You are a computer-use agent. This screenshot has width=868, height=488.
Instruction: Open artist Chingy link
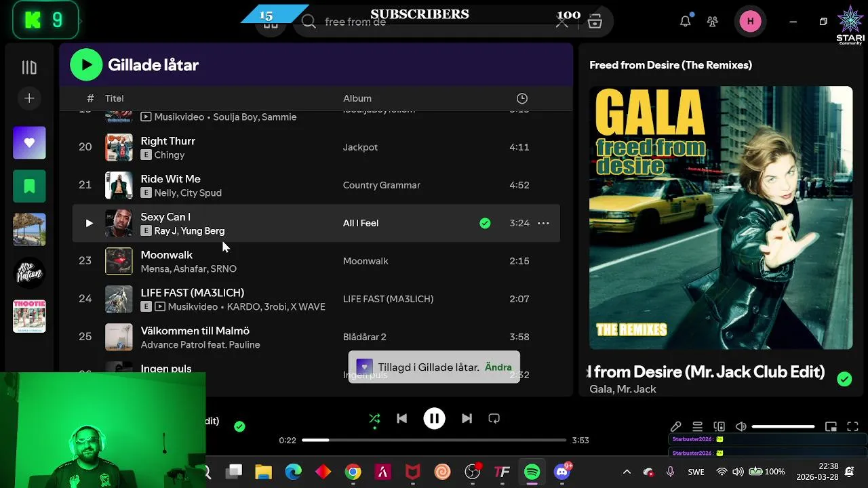[x=170, y=155]
